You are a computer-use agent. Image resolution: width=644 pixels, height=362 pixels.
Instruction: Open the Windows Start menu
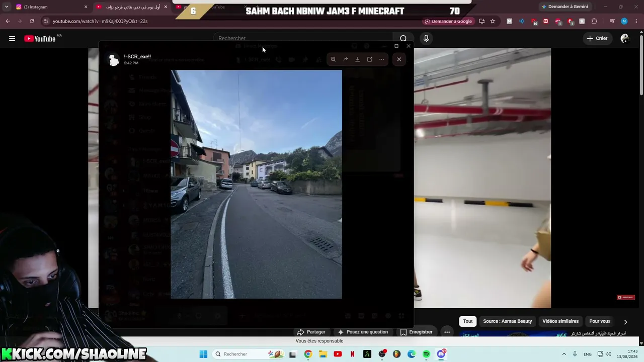pyautogui.click(x=203, y=354)
